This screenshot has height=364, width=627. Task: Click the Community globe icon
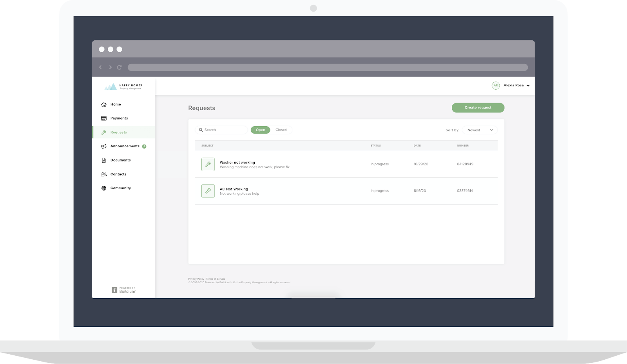tap(104, 188)
